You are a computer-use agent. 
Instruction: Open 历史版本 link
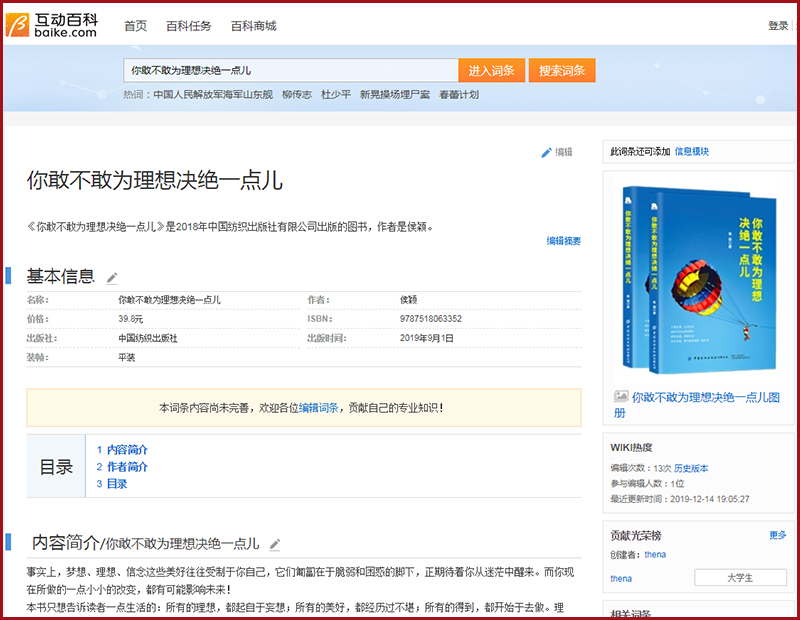click(x=691, y=468)
